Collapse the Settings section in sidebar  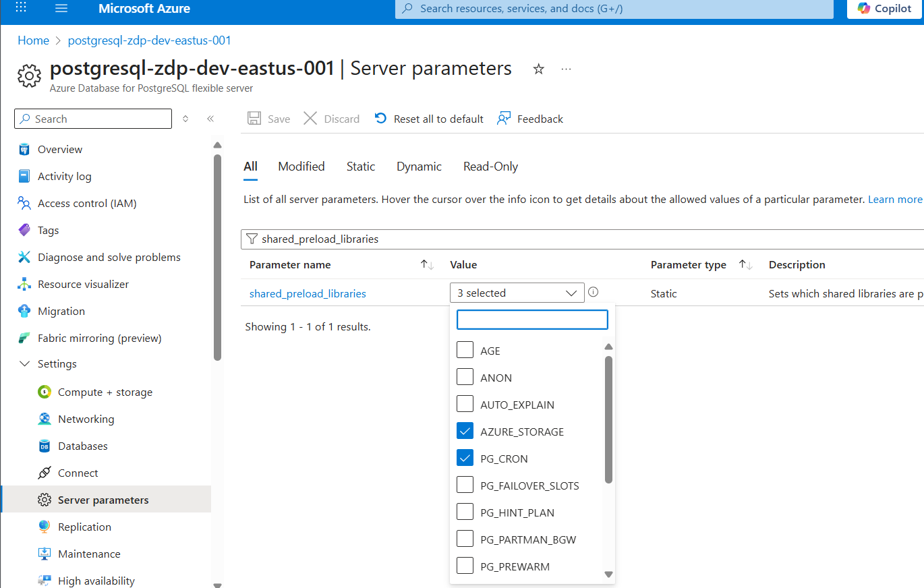pos(25,364)
